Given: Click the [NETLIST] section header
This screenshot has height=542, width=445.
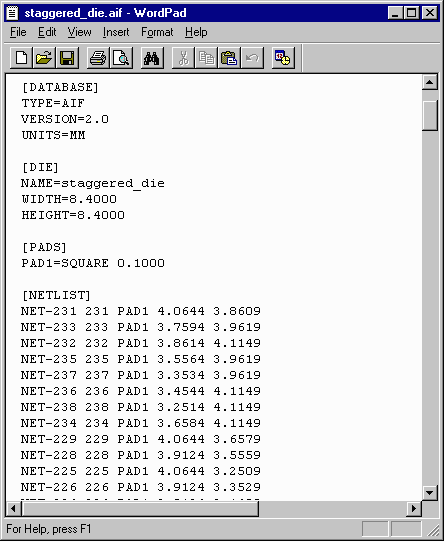Looking at the screenshot, I should (x=56, y=295).
